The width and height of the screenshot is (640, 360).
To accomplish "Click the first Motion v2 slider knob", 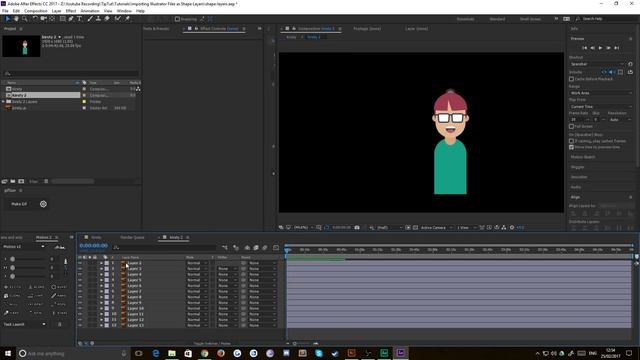I will point(13,259).
